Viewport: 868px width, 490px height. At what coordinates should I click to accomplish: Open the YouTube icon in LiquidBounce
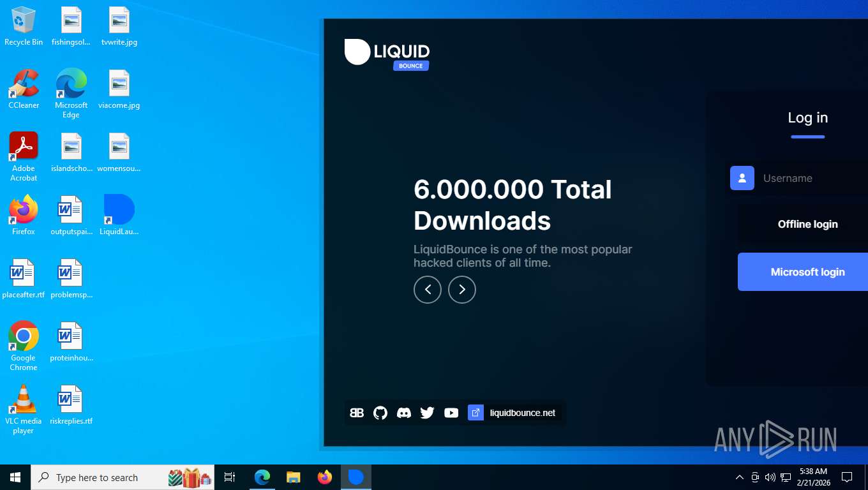(451, 413)
